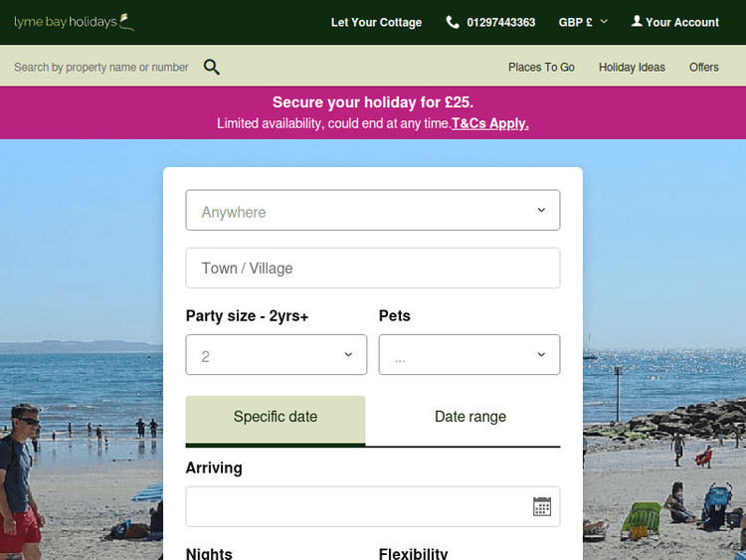This screenshot has height=560, width=746.
Task: Click the Let Your Cottage link
Action: tap(376, 22)
